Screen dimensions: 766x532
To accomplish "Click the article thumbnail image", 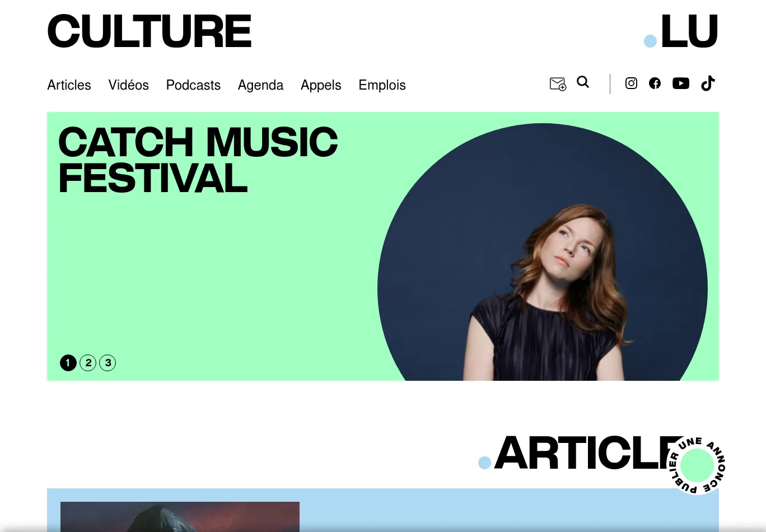I will [180, 516].
